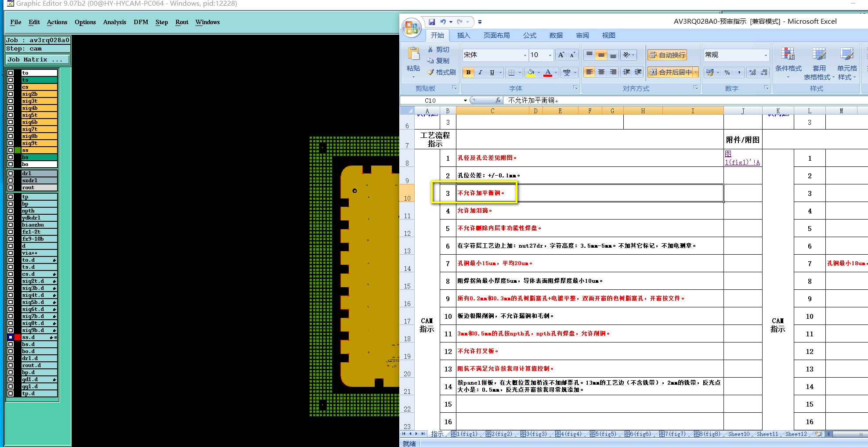Switch to sheet tab 图2(fig2)
Viewport: 868px width, 447px height.
(x=499, y=434)
